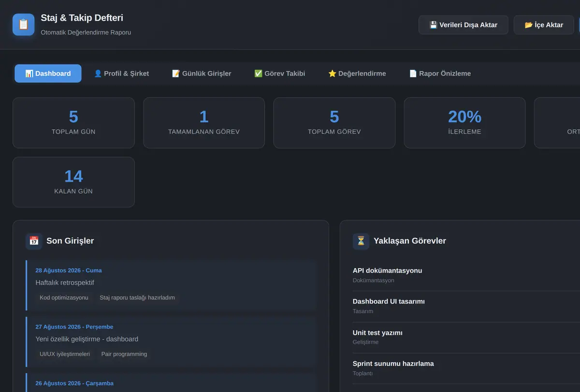Click the Staj raporu taslağı hazırladım tag
580x392 pixels.
(x=137, y=298)
